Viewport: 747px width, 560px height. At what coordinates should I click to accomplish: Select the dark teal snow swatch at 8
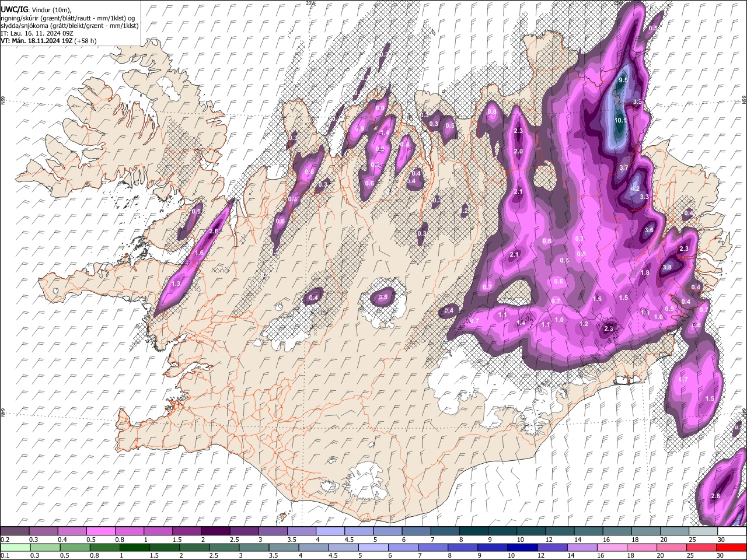click(474, 531)
